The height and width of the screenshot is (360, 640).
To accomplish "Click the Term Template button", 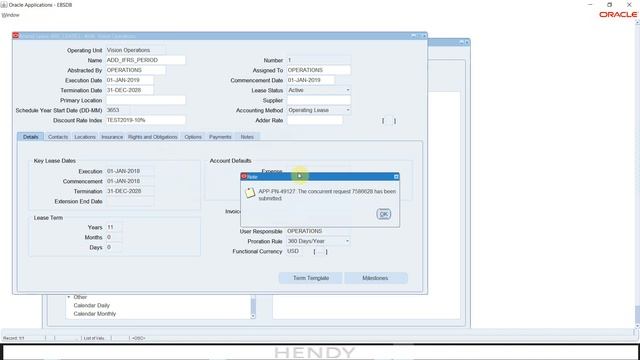I will pyautogui.click(x=311, y=278).
